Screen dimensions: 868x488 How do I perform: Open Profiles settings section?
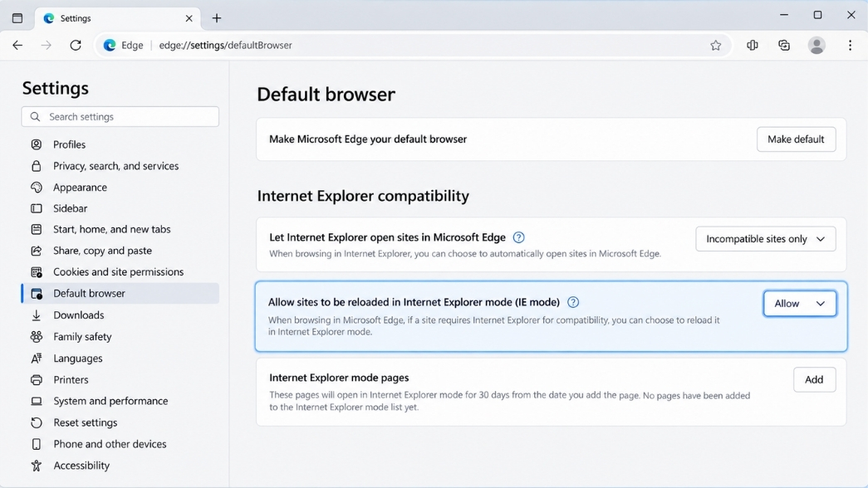coord(120,144)
